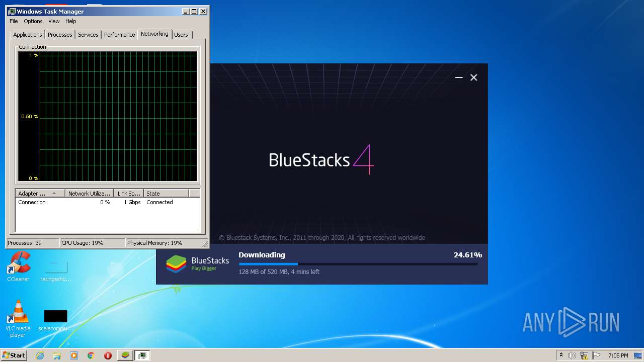Close Windows Task Manager
This screenshot has width=644, height=362.
click(203, 11)
